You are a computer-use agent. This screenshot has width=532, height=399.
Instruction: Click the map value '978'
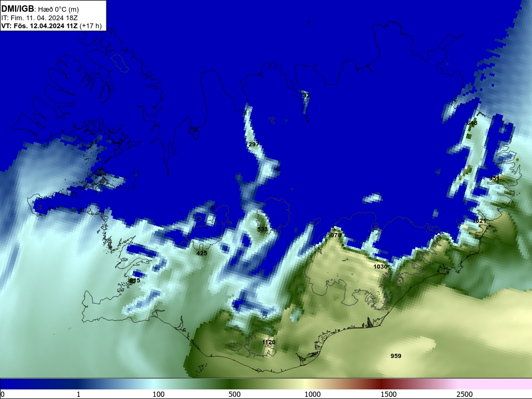(336, 235)
